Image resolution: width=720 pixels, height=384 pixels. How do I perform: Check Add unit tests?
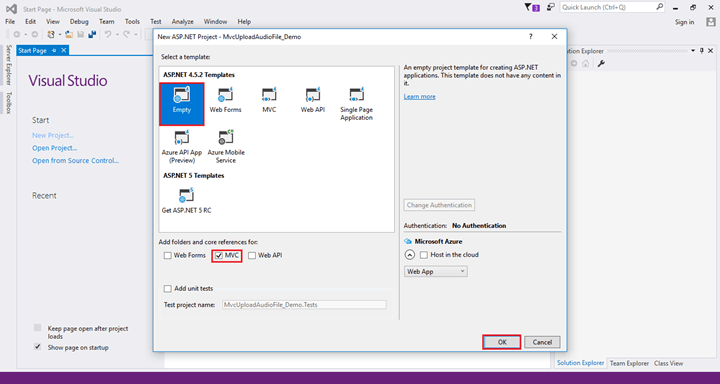pyautogui.click(x=168, y=288)
